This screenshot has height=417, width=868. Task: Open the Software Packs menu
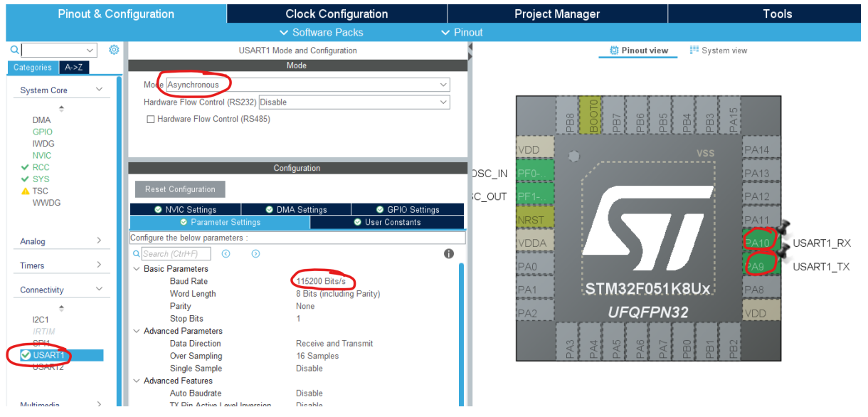322,32
